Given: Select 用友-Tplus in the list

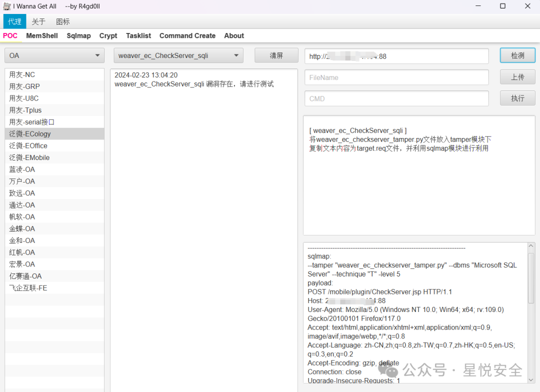Looking at the screenshot, I should coord(54,110).
